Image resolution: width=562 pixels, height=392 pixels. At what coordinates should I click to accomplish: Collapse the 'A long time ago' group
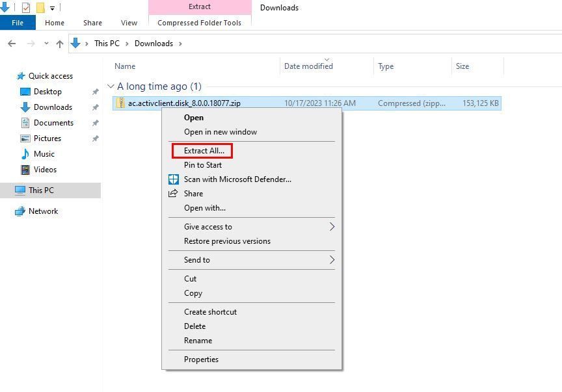[x=111, y=86]
